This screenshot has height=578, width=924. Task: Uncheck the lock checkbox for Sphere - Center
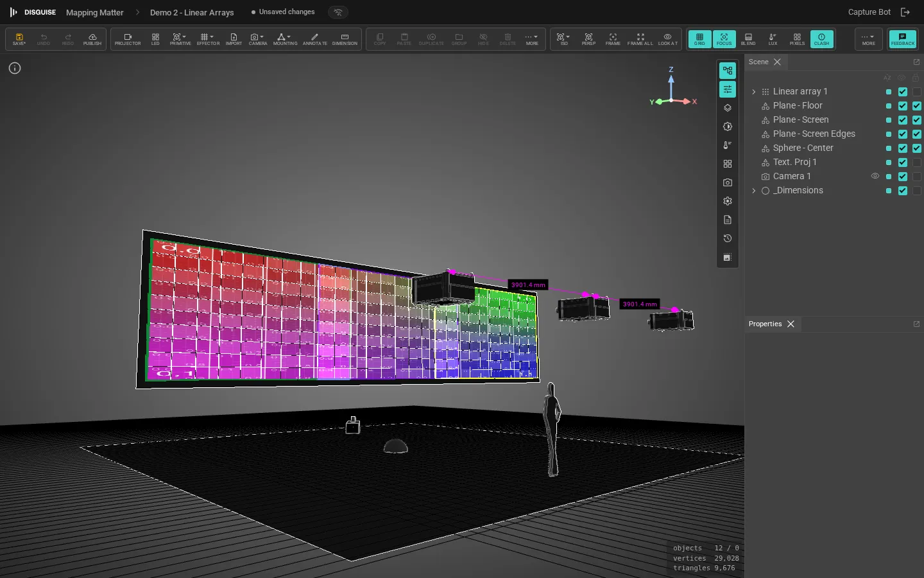click(x=917, y=148)
